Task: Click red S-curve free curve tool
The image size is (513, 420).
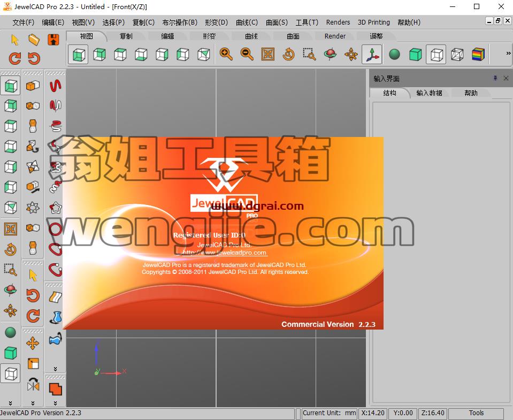Action: coord(55,86)
